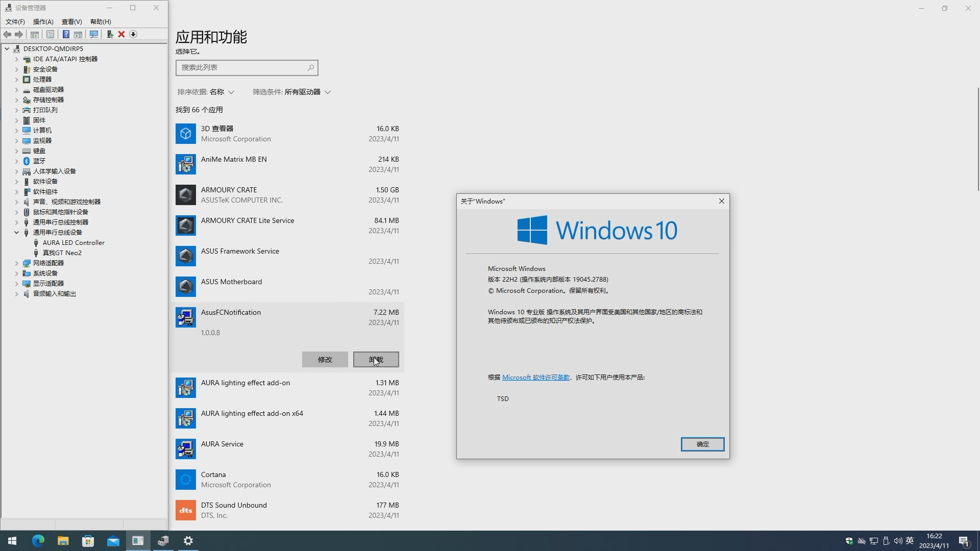
Task: Click the Back arrow in Device Manager toolbar
Action: [7, 34]
